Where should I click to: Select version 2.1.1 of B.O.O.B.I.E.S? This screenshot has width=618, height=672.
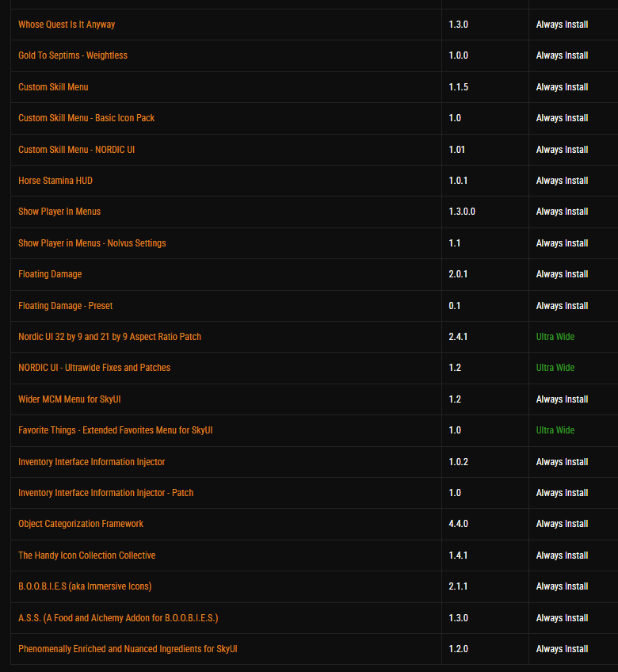(x=458, y=586)
